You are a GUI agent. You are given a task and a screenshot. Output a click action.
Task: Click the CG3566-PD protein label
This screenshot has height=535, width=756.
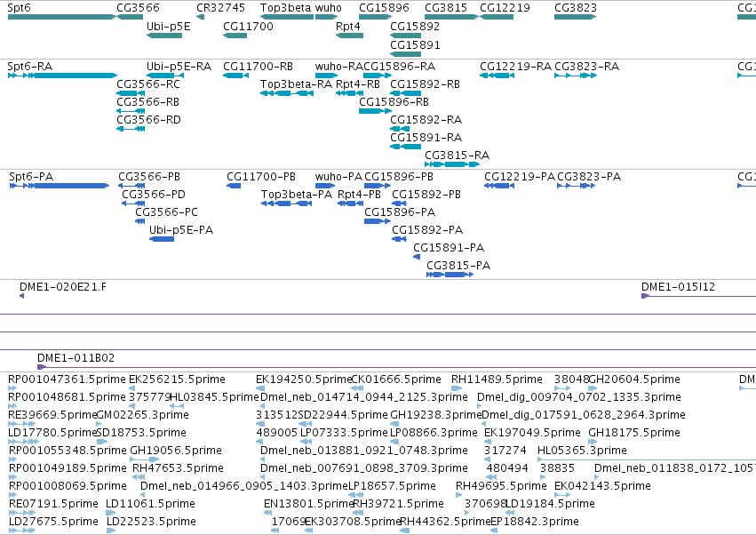154,195
